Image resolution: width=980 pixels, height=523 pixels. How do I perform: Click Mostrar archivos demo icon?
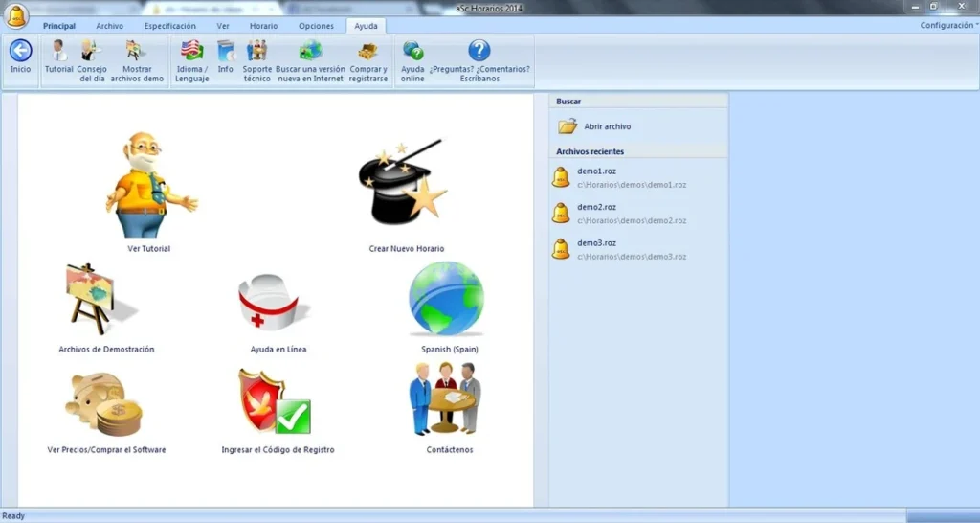tap(137, 52)
